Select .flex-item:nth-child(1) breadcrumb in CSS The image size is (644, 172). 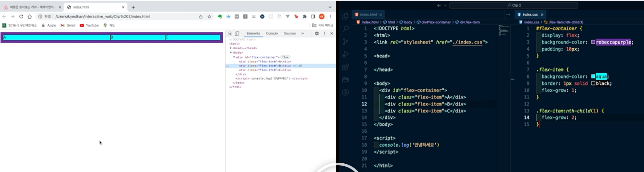click(563, 22)
